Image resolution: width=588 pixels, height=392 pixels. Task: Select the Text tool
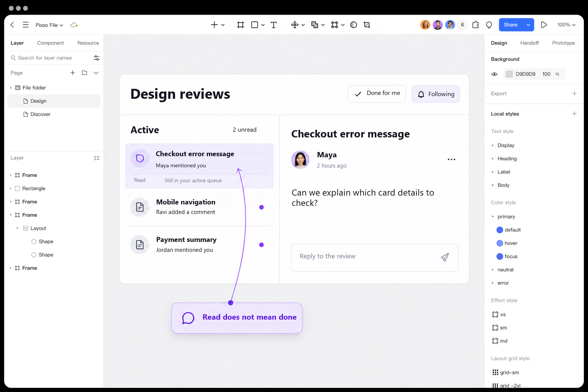click(x=274, y=25)
